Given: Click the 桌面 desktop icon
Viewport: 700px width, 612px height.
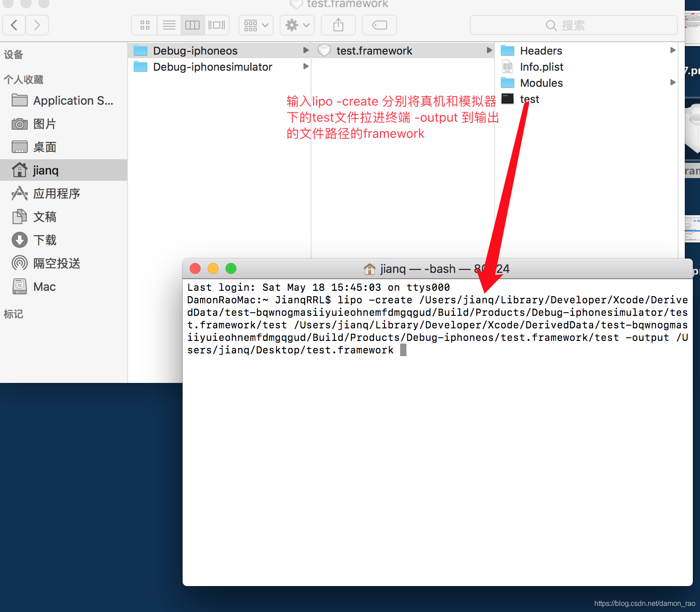Looking at the screenshot, I should 19,147.
